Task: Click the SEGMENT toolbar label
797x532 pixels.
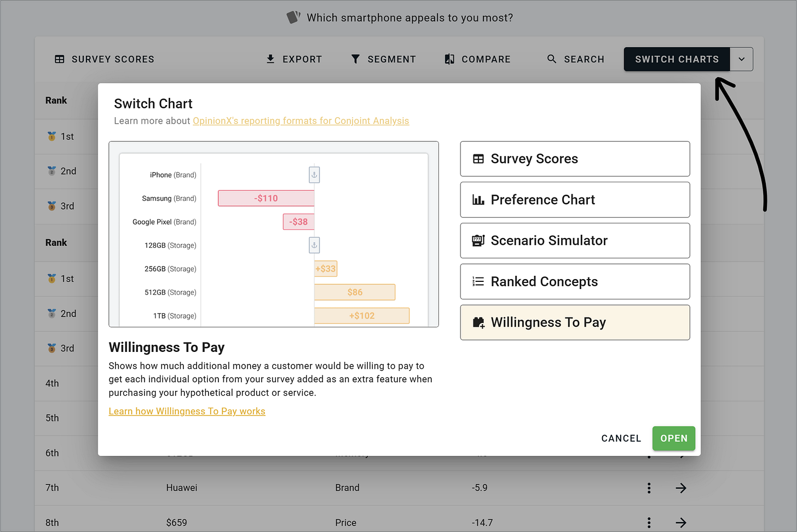Action: 392,59
